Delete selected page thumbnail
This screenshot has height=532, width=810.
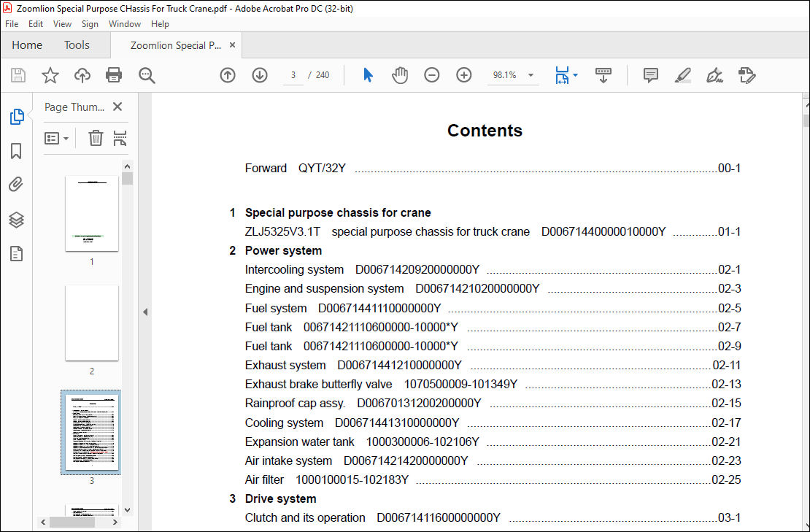(x=96, y=138)
